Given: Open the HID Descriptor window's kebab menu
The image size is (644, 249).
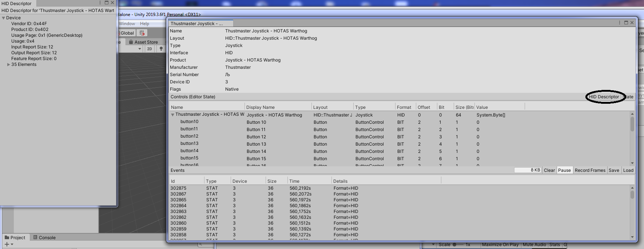Looking at the screenshot, I should click(x=100, y=3).
